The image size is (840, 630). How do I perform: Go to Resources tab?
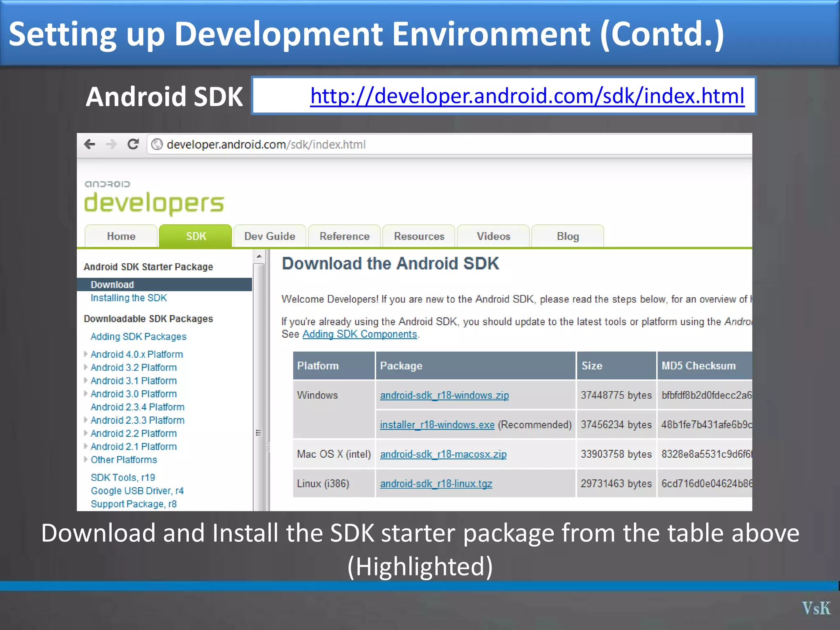point(419,236)
